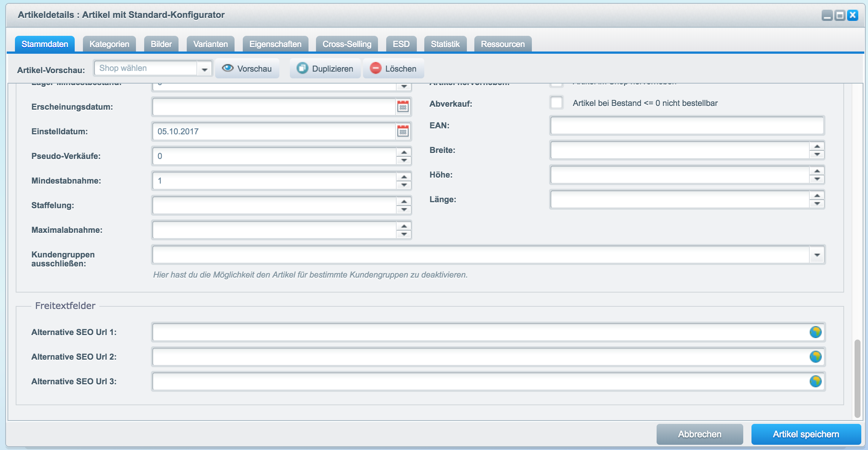Viewport: 868px width, 450px height.
Task: Go to the Bilder tab
Action: pyautogui.click(x=161, y=44)
